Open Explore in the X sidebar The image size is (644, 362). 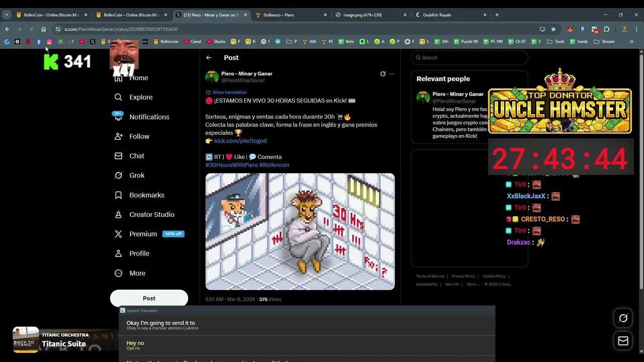click(x=133, y=97)
